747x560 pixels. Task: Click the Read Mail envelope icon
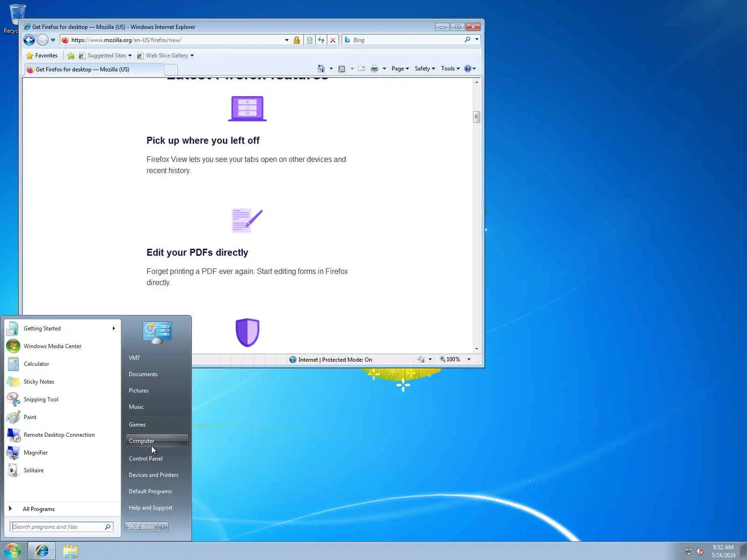pos(361,69)
